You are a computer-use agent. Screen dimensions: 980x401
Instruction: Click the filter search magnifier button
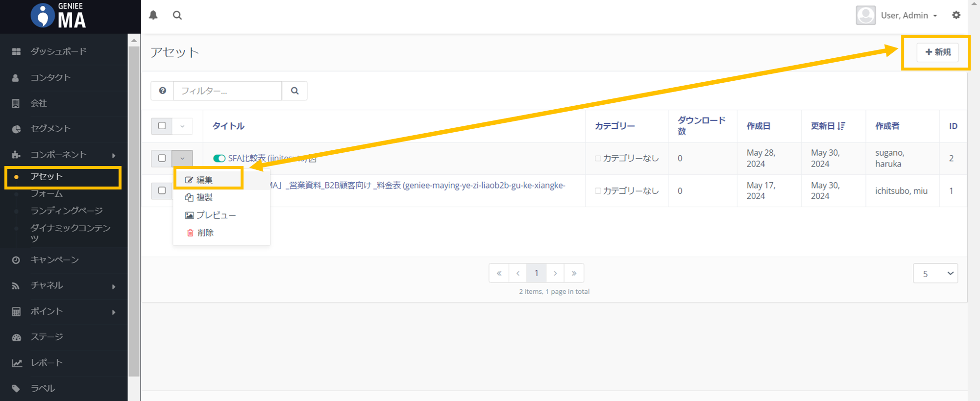pyautogui.click(x=294, y=91)
